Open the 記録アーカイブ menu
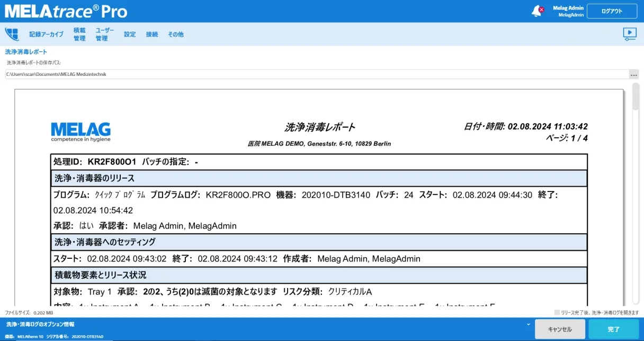 (46, 34)
